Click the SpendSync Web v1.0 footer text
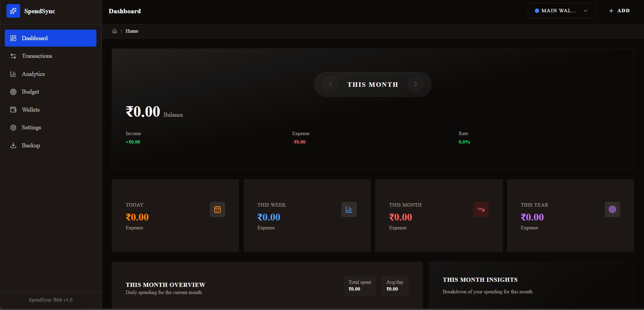644x310 pixels. [x=50, y=300]
